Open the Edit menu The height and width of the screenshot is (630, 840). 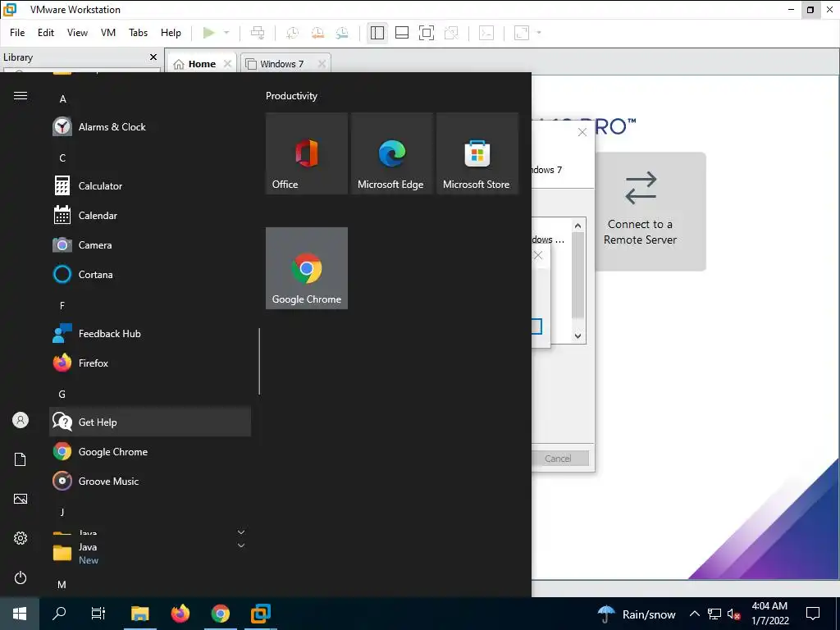[46, 33]
